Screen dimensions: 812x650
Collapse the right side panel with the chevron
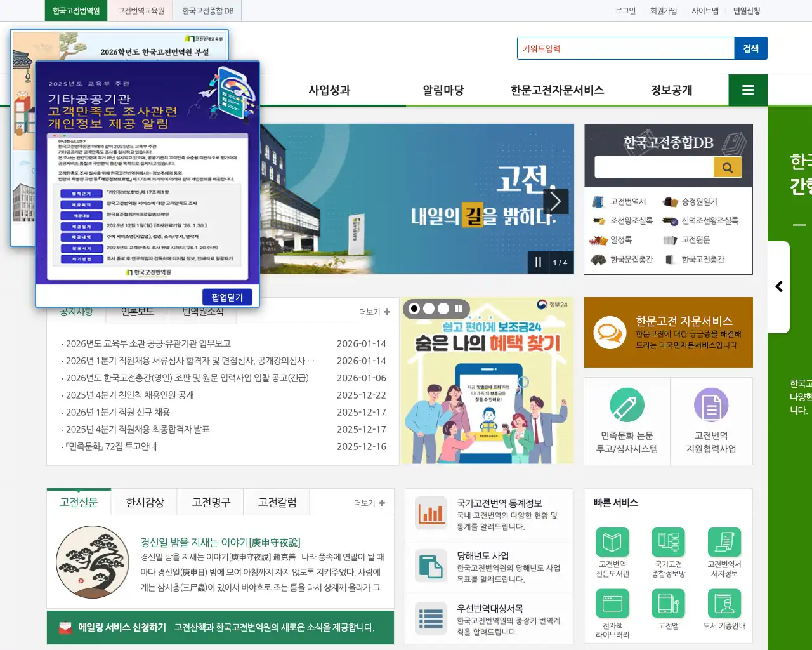(x=778, y=286)
